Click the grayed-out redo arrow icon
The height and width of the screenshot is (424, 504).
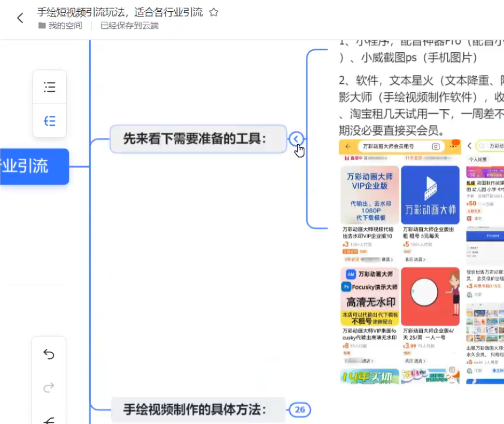(x=49, y=388)
